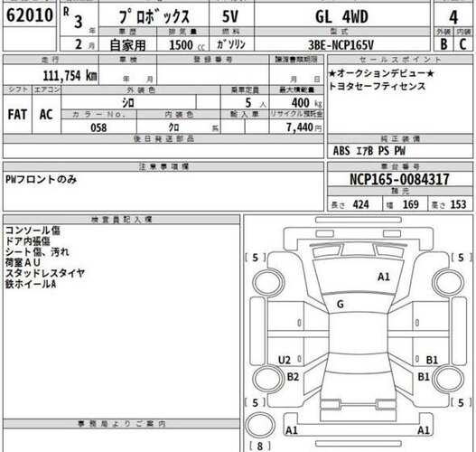Click the note "シート傷、汚れ"
This screenshot has height=452, width=476.
37,252
